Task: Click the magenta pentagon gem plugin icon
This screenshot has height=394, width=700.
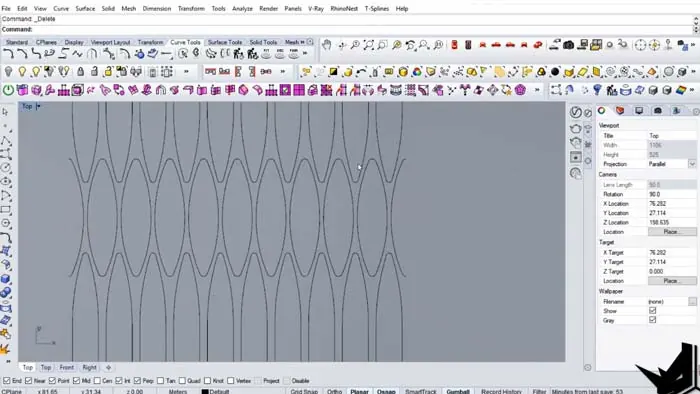Action: [520, 90]
